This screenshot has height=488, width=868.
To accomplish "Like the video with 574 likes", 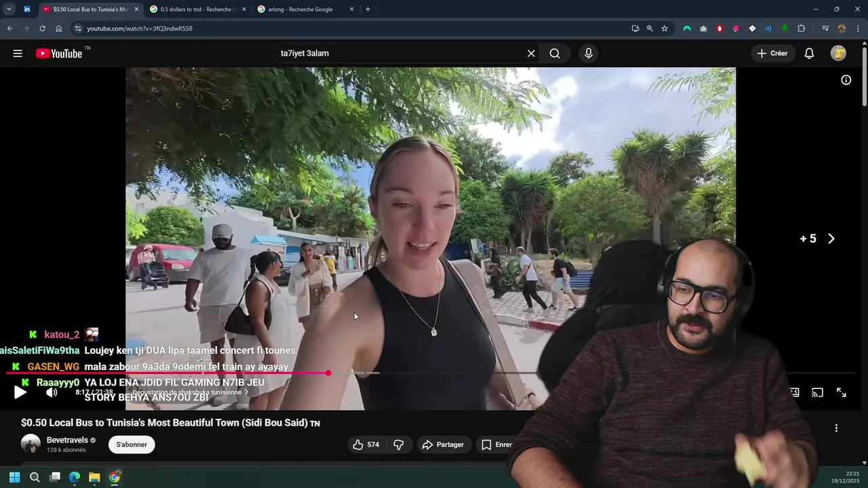I will 365,445.
